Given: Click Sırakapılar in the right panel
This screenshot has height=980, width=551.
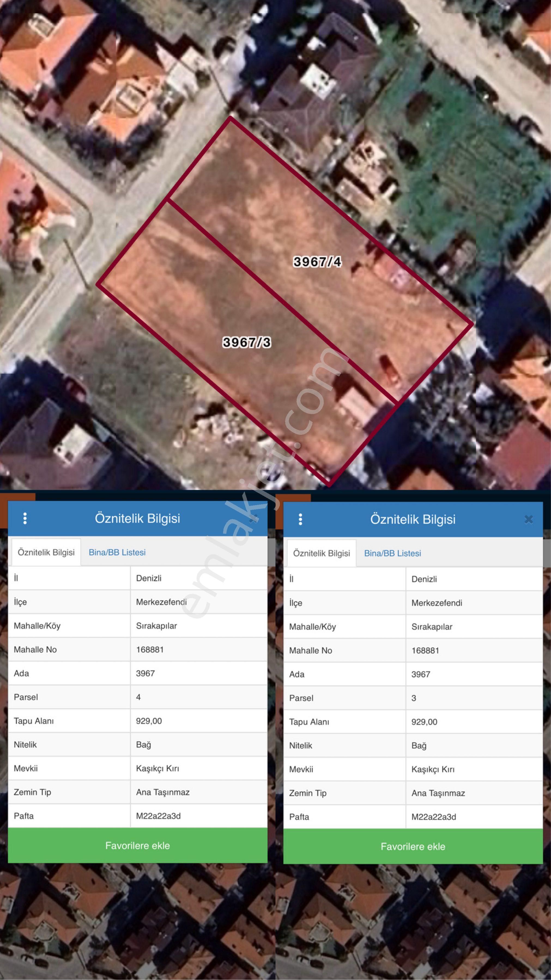Looking at the screenshot, I should [432, 627].
